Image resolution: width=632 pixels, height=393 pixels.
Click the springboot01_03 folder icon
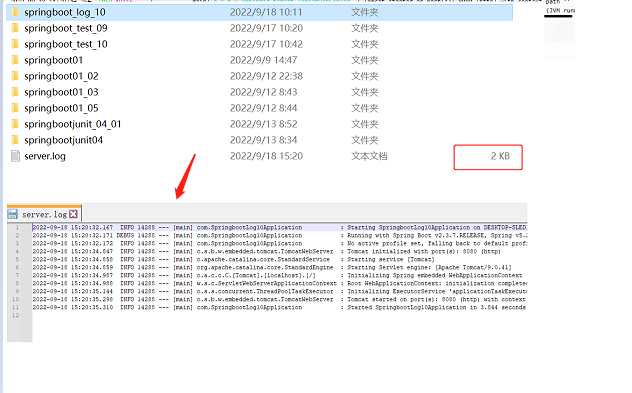15,92
